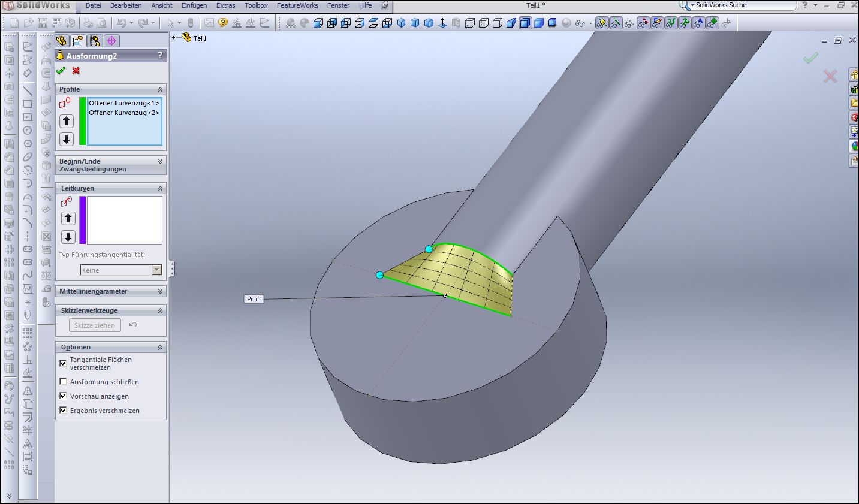Screen dimensions: 859x504
Task: Click the yellow question mark help icon
Action: tap(223, 23)
